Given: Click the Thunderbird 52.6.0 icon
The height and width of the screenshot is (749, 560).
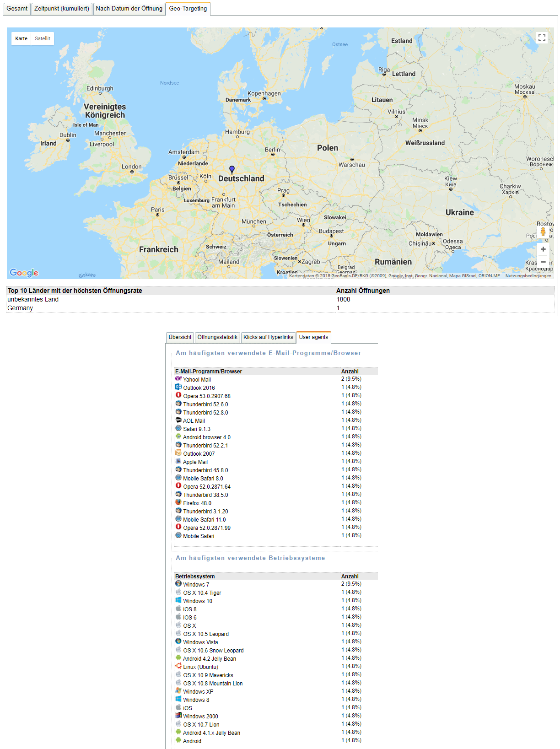Looking at the screenshot, I should (x=178, y=404).
